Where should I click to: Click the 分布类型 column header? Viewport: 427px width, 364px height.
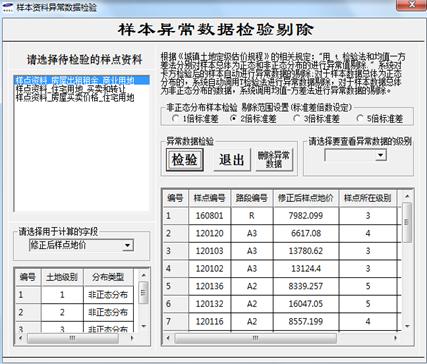[108, 277]
